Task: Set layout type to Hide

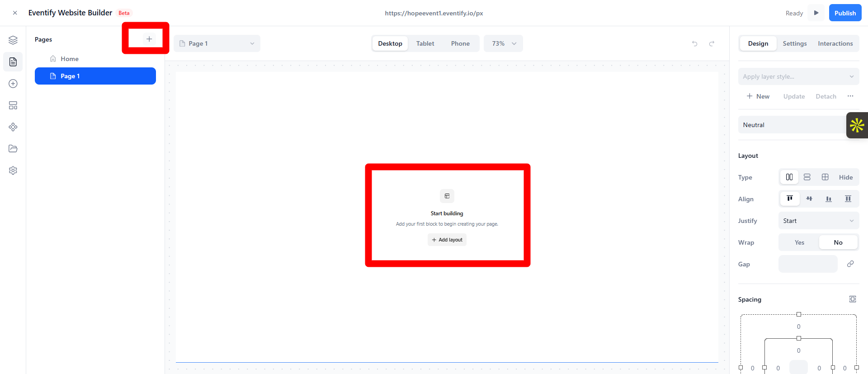Action: [846, 177]
